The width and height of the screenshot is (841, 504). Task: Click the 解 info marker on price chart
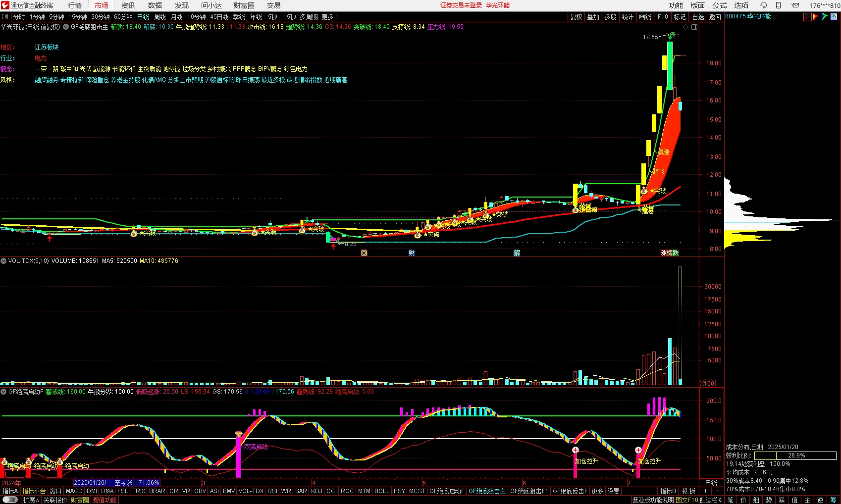[x=517, y=253]
